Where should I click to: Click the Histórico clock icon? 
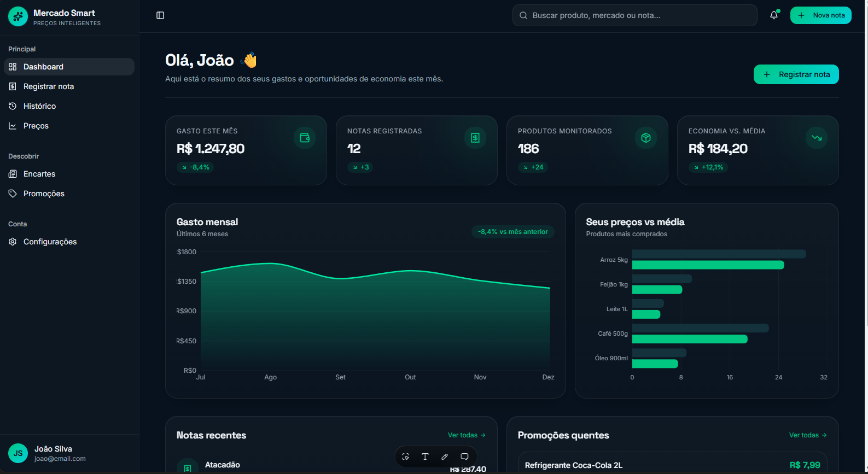click(x=13, y=106)
